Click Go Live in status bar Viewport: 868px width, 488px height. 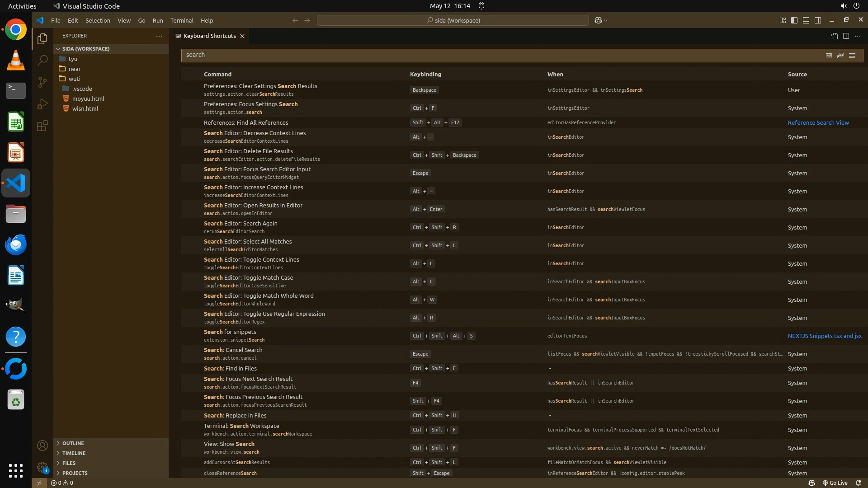tap(835, 483)
